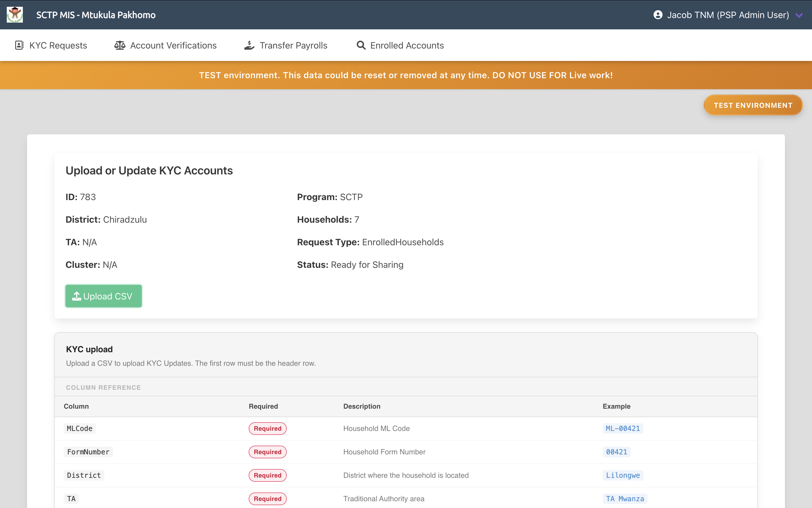812x508 pixels.
Task: Select example value 00421 in FormNumber row
Action: coord(616,452)
